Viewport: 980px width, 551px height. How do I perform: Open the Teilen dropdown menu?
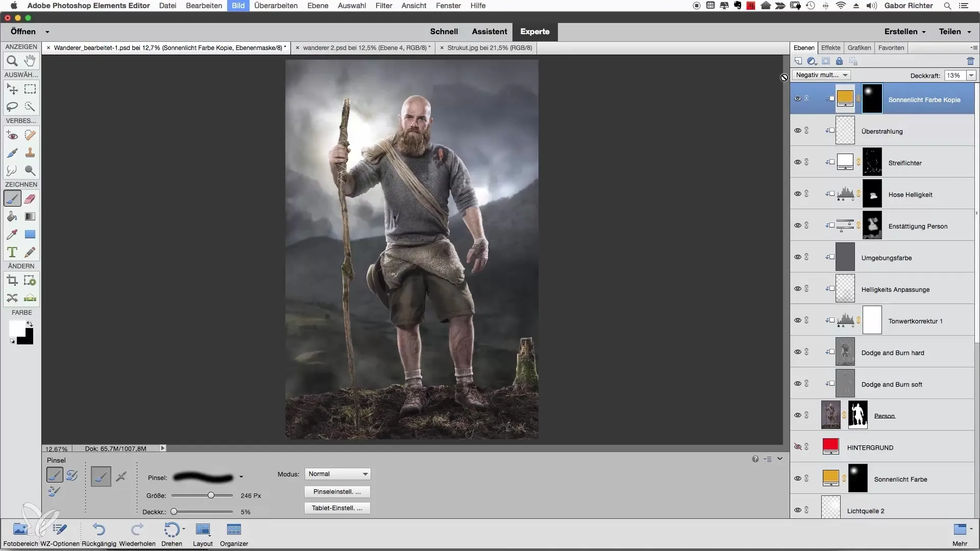pyautogui.click(x=954, y=32)
